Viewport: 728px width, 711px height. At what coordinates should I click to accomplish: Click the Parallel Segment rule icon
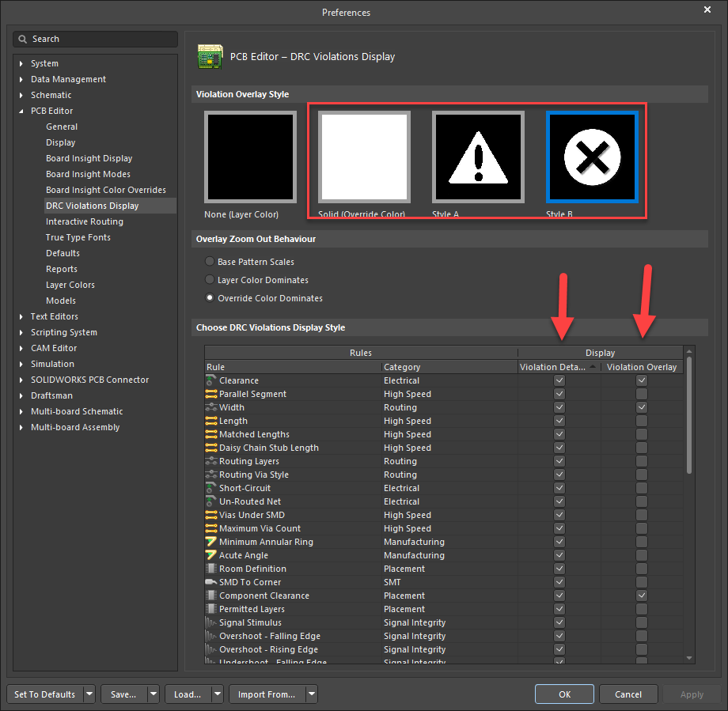pos(211,394)
